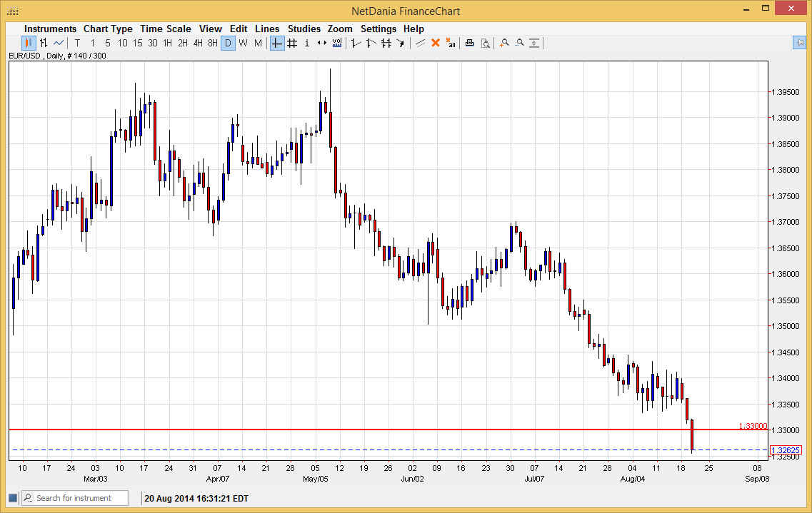The height and width of the screenshot is (513, 812).
Task: Click the zoom in magnifier icon
Action: [x=504, y=43]
